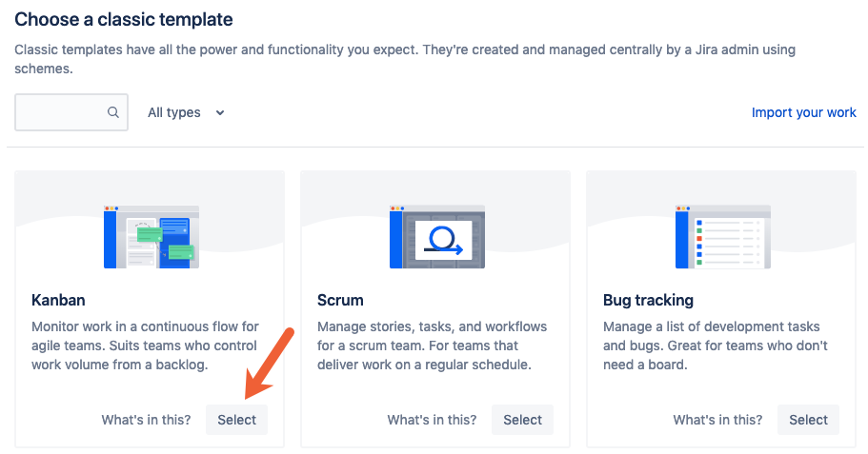Click the Kanban board illustration

tap(151, 237)
